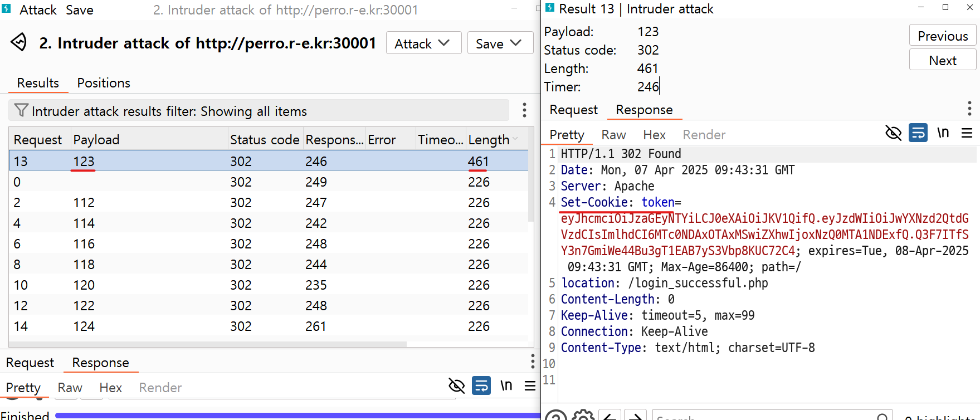980x420 pixels.
Task: Sort by the Response received column header
Action: 334,139
